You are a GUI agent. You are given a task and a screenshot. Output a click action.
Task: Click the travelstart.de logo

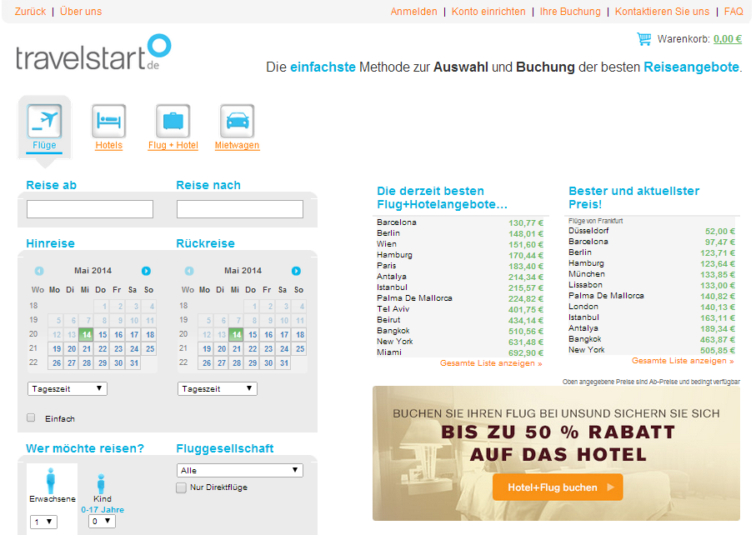93,54
